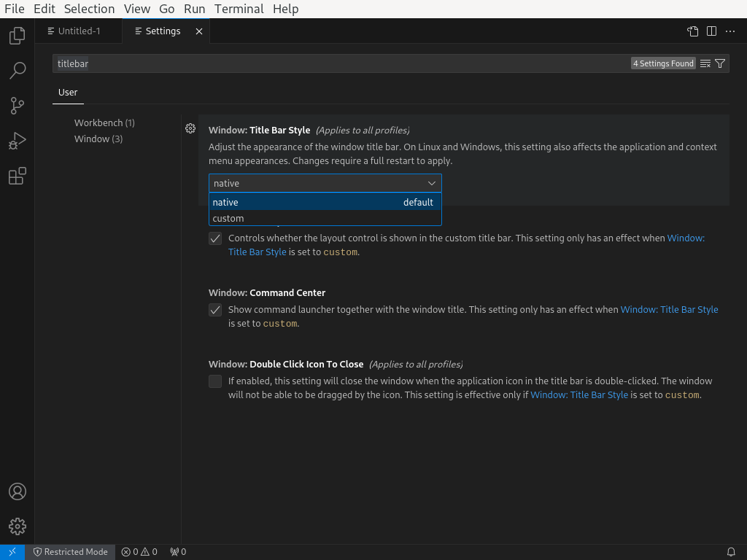Open the settings filter funnel

tap(720, 63)
